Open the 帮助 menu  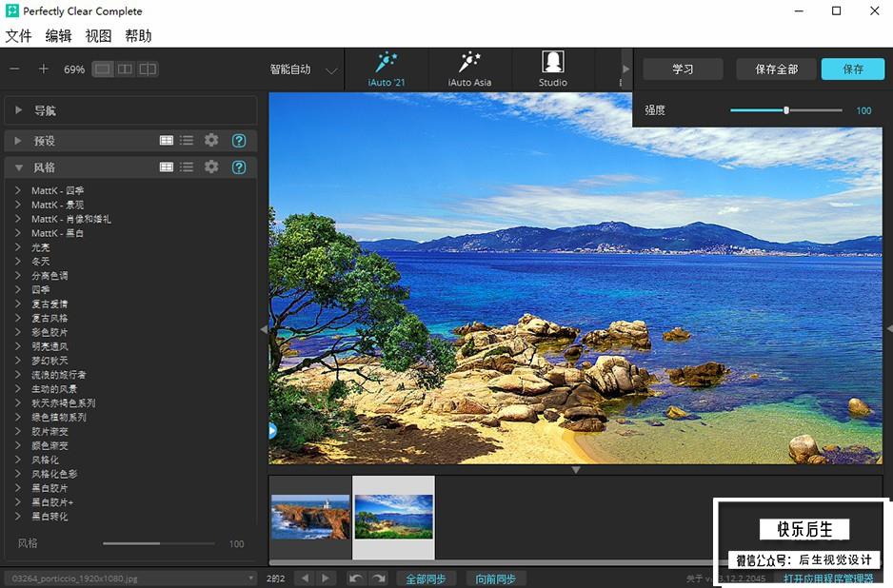tap(138, 36)
